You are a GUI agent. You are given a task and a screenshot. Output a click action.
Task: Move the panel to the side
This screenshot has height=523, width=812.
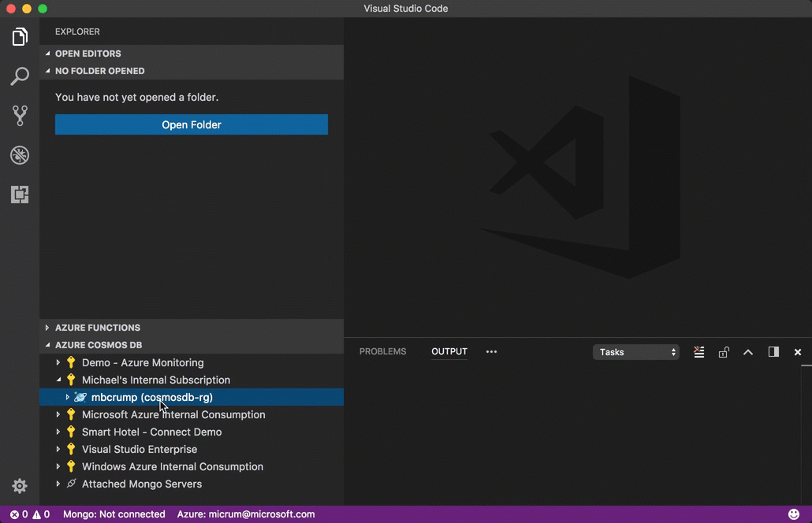(773, 352)
